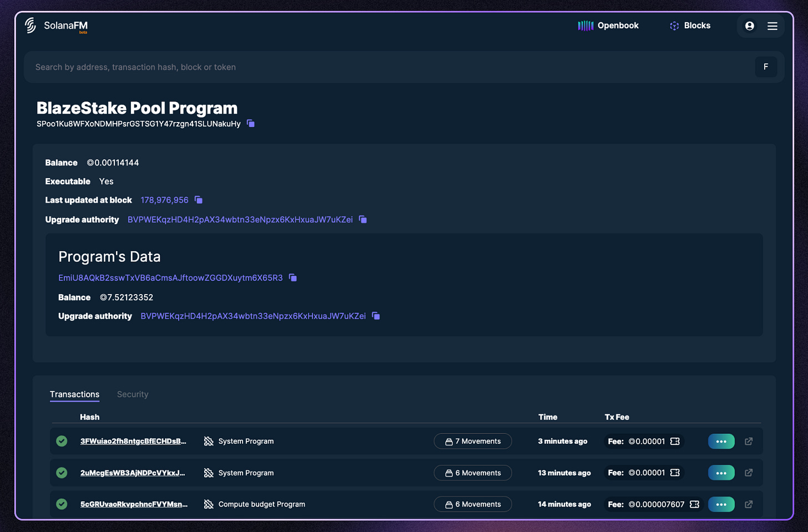808x532 pixels.
Task: Open upgrade authority link in Program's Data
Action: point(253,316)
